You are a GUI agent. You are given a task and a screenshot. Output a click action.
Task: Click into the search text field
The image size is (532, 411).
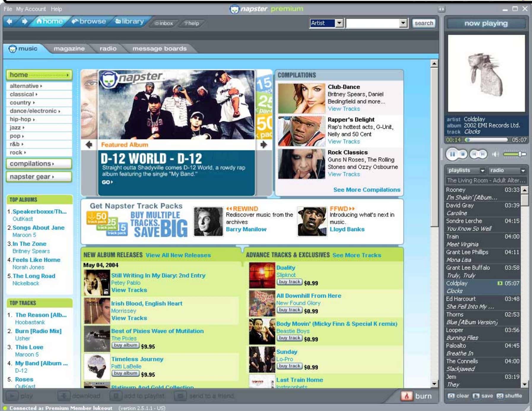[373, 23]
